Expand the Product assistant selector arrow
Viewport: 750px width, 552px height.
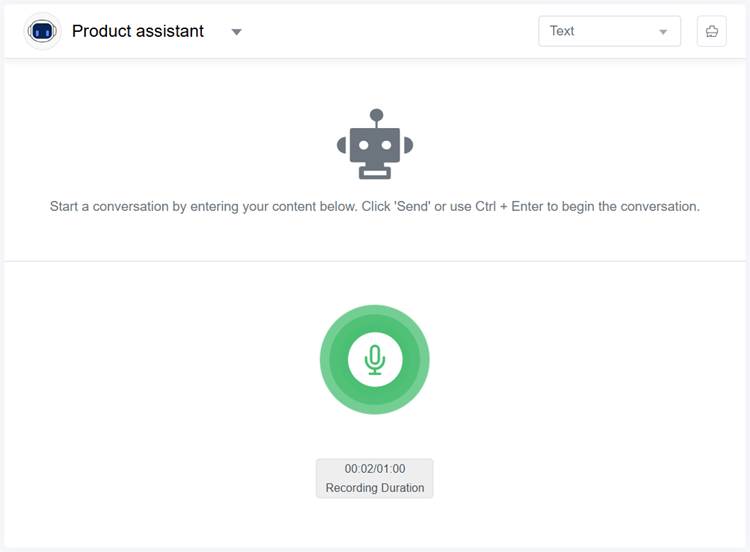237,32
